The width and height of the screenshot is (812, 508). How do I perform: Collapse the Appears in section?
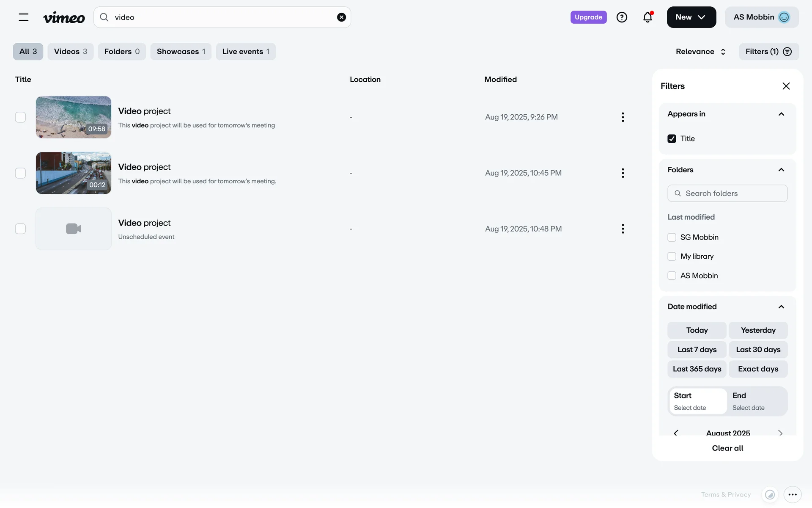tap(781, 114)
